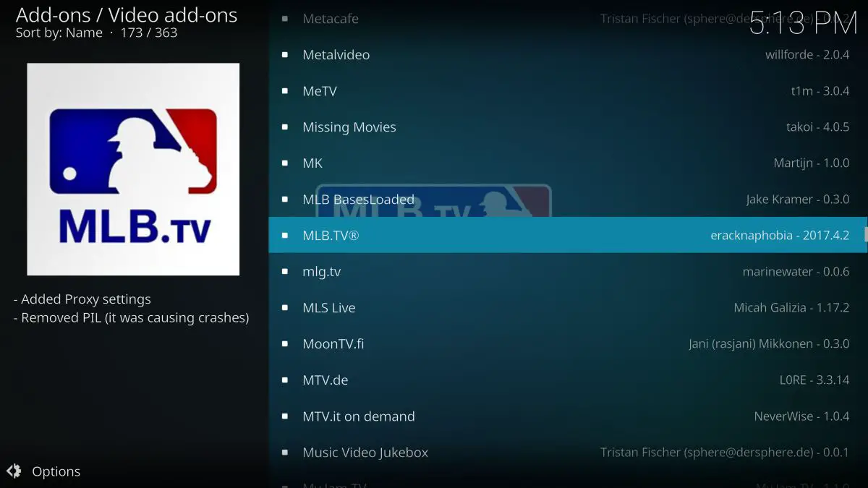
Task: Click the bullet icon beside MeTV
Action: coord(285,91)
